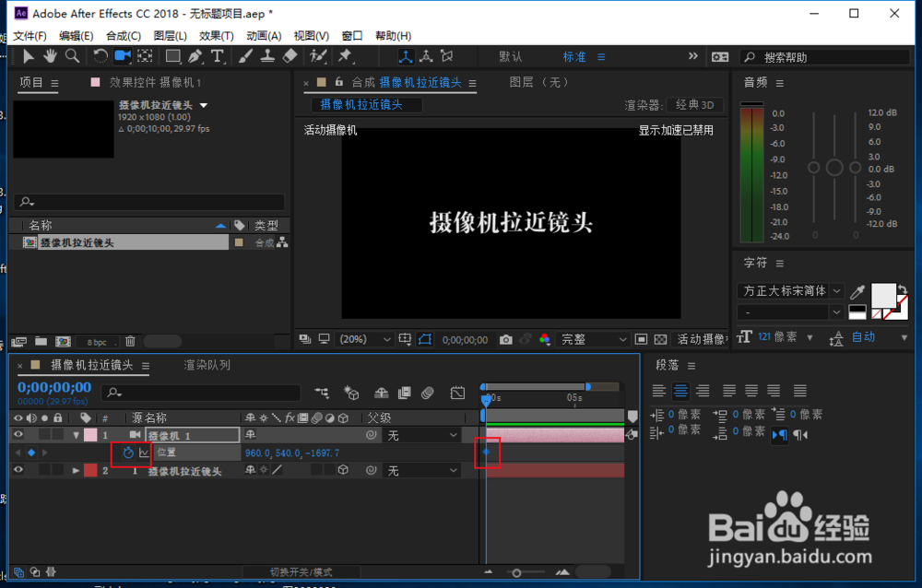Expand the hidden workspace list chevrons

tap(693, 56)
